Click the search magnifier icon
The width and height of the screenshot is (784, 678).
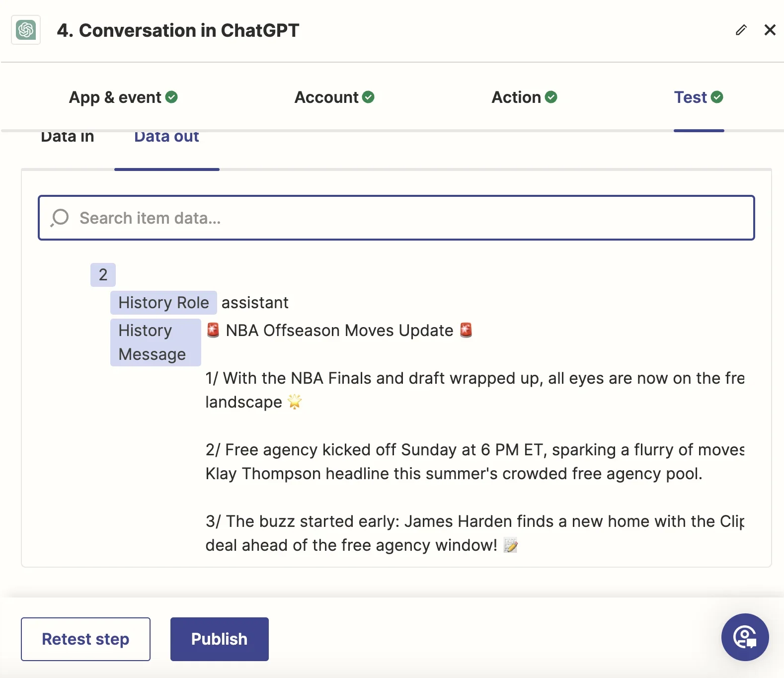click(60, 218)
